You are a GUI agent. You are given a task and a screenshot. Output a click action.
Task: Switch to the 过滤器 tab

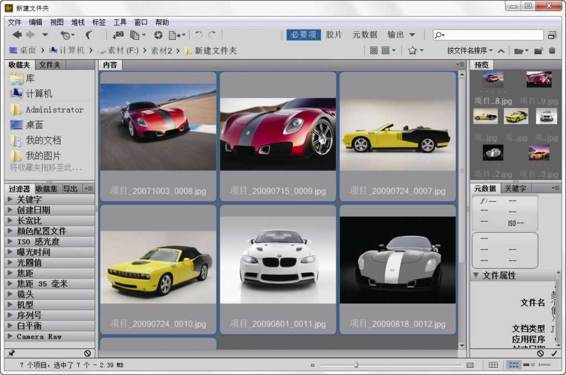(19, 189)
